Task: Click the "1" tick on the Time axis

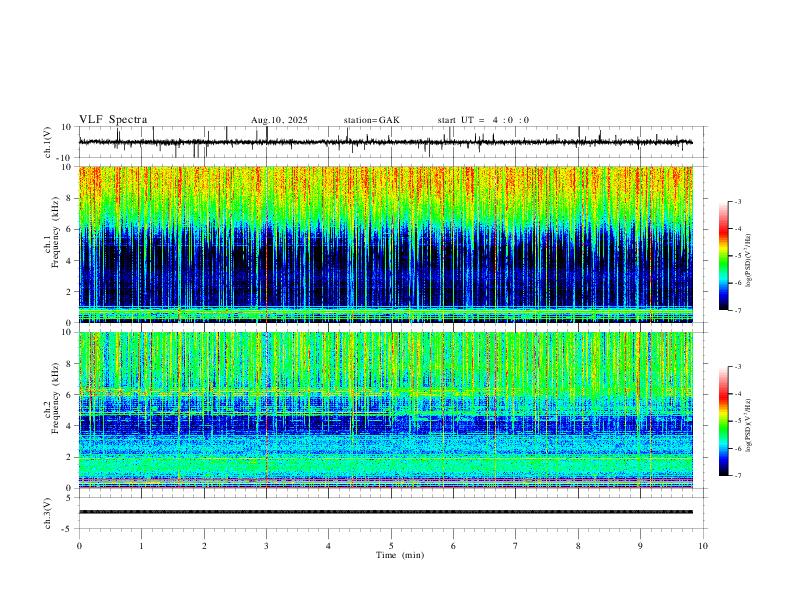Action: [x=141, y=546]
